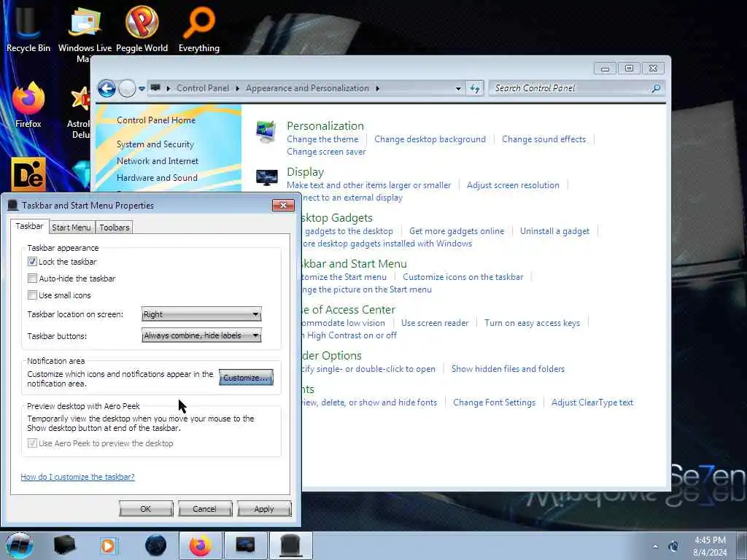
Task: Open the Recycle Bin desktop icon
Action: pyautogui.click(x=28, y=28)
